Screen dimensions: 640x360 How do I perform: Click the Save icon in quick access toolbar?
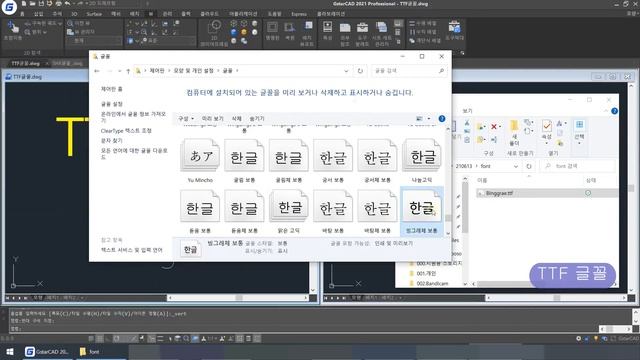coord(41,4)
